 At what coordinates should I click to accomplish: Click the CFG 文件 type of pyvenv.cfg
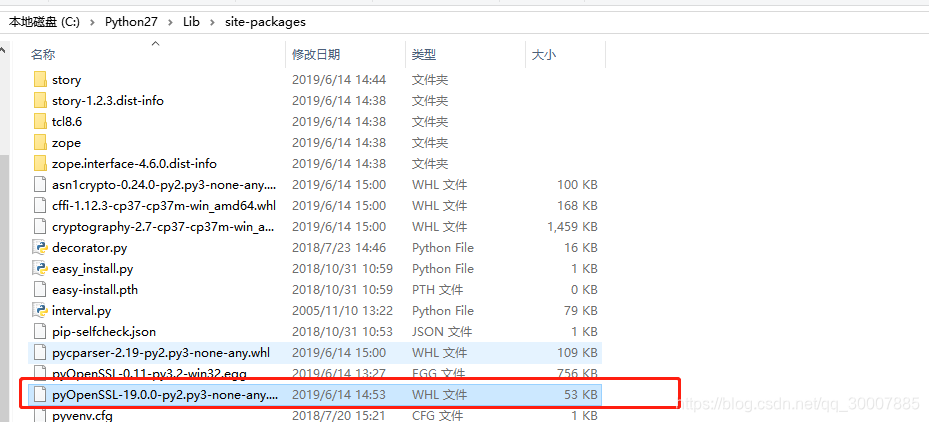click(x=439, y=415)
